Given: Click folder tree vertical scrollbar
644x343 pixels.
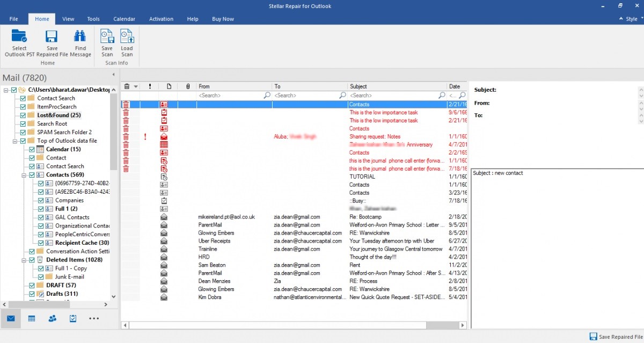Looking at the screenshot, I should (x=113, y=193).
